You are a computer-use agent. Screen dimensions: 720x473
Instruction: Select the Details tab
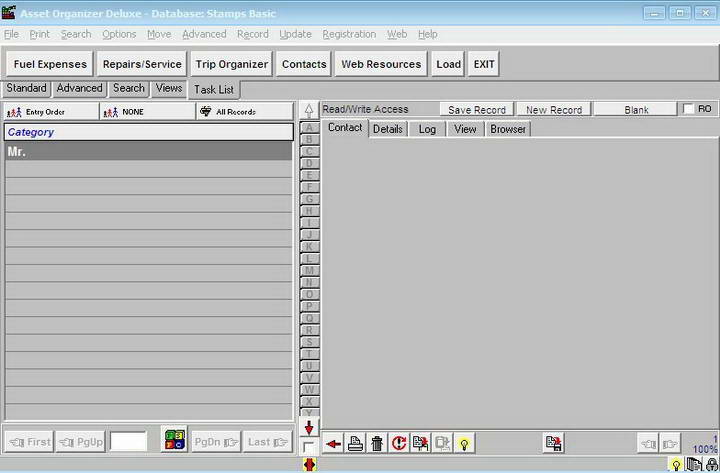tap(388, 129)
